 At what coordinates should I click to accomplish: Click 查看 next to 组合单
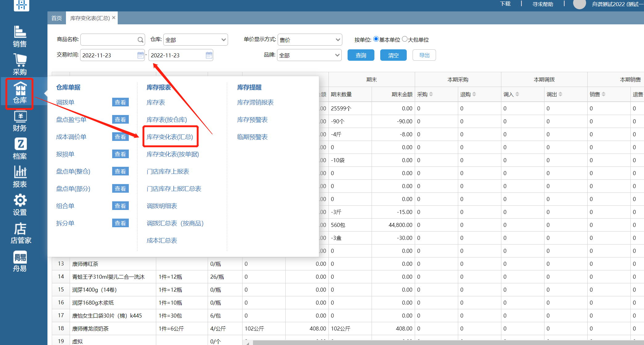(x=120, y=206)
